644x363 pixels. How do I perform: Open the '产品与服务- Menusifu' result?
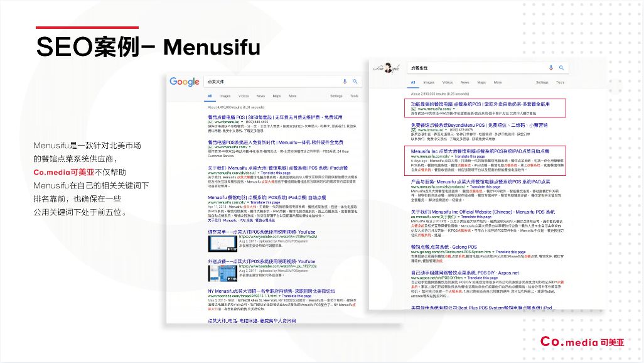480,181
